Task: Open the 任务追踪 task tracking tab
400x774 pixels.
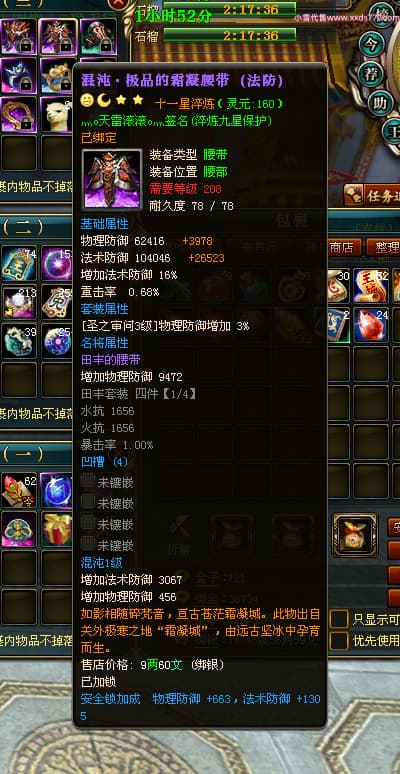Action: click(x=372, y=196)
